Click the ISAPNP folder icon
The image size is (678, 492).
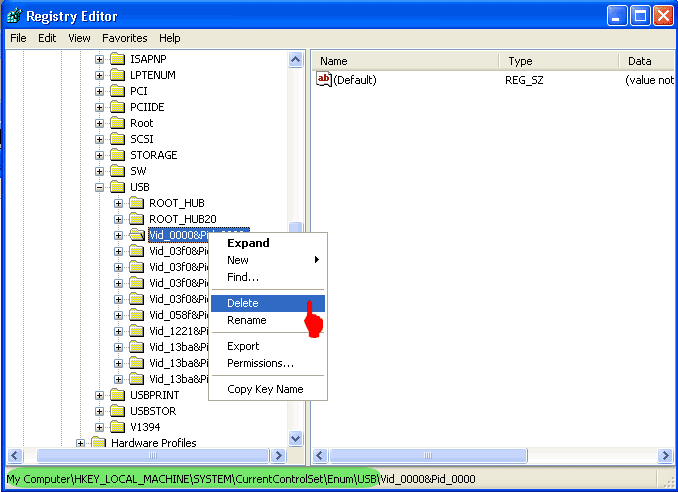tap(117, 59)
